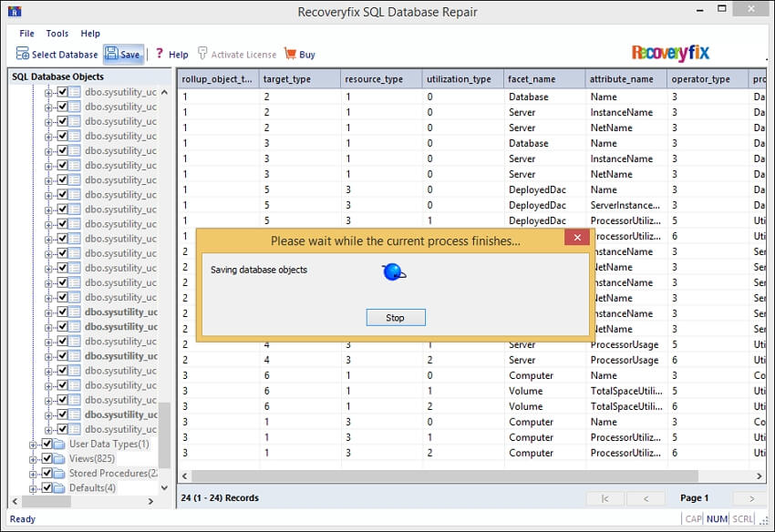This screenshot has width=775, height=532.
Task: Sort by operator_type column header
Action: 708,79
